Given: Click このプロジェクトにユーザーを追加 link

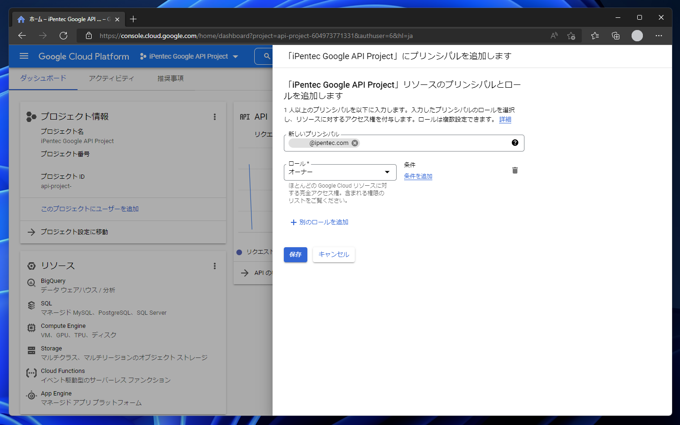Looking at the screenshot, I should [90, 209].
